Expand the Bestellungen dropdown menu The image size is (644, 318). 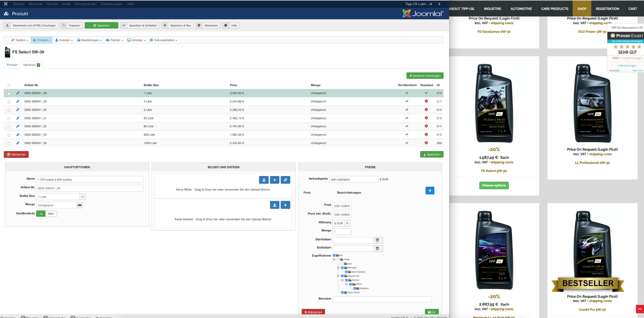coord(89,40)
